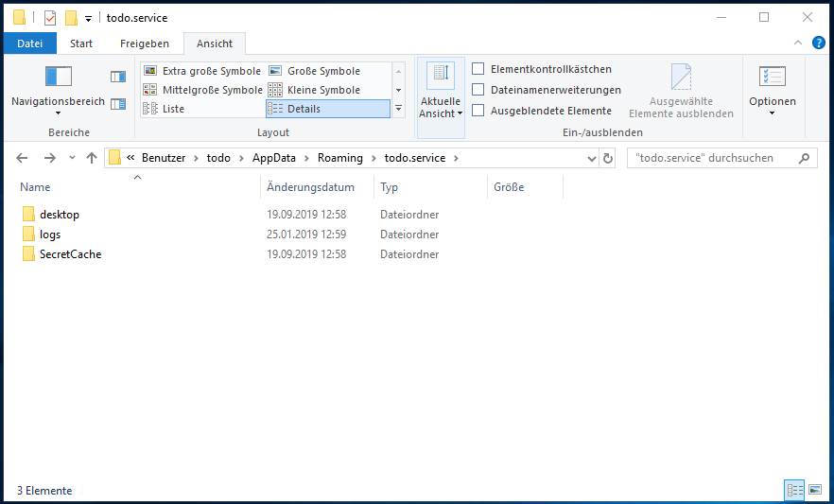This screenshot has width=834, height=504.
Task: Toggle the details pane (Detailbereich) icon
Action: pos(118,104)
